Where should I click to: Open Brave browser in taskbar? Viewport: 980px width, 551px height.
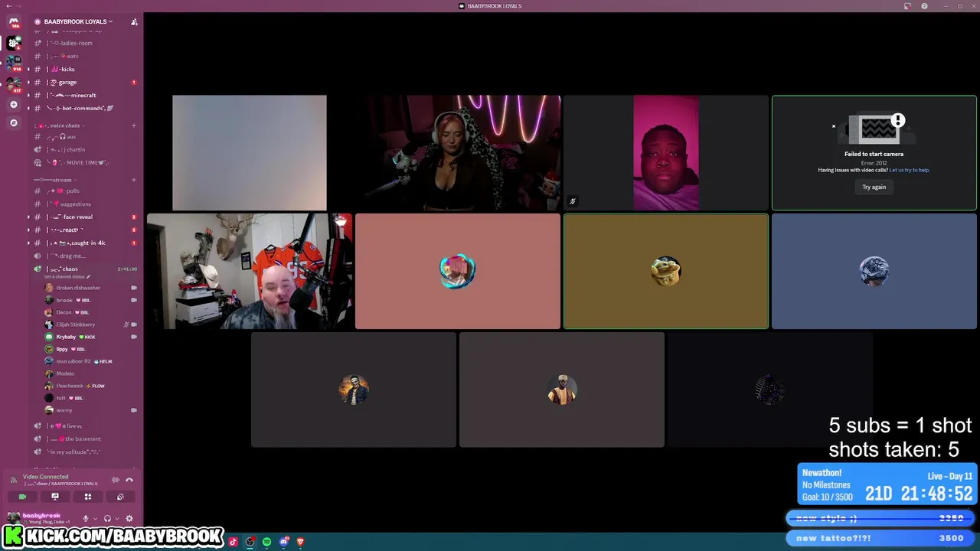[x=300, y=542]
